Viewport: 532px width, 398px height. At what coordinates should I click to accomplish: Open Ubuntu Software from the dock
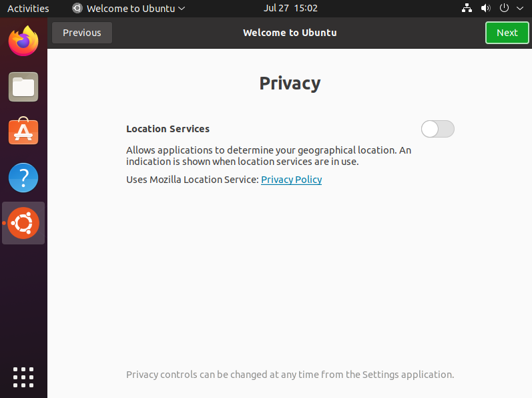(23, 132)
